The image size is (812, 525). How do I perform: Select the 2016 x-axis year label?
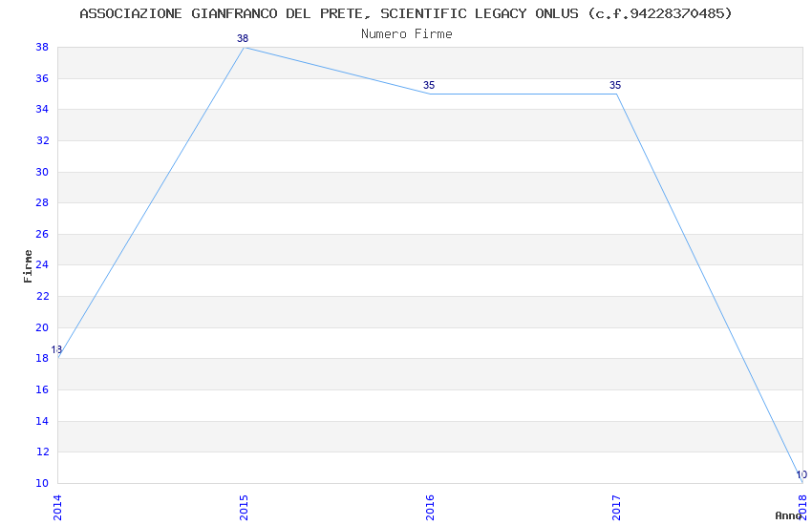coord(430,508)
